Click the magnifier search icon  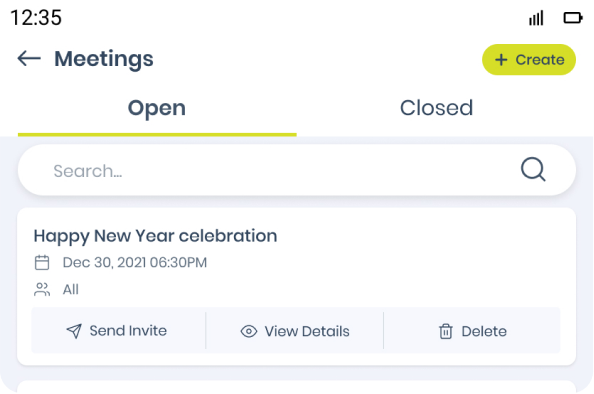click(533, 169)
